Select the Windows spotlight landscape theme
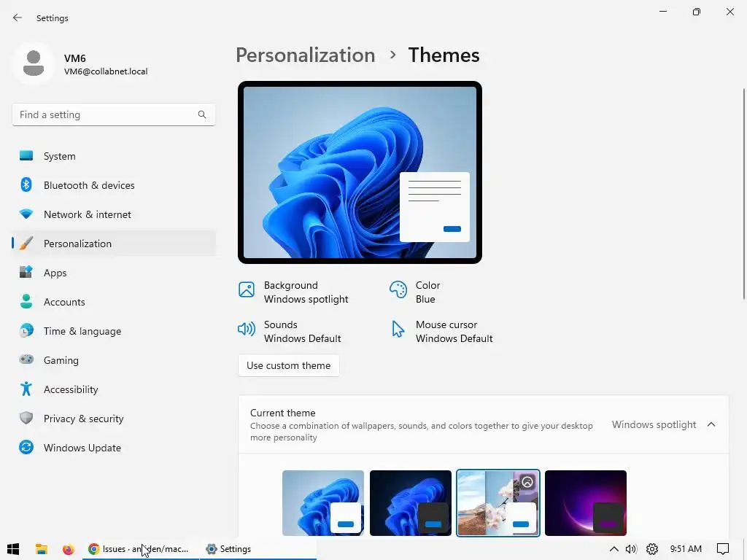747x560 pixels. tap(498, 503)
